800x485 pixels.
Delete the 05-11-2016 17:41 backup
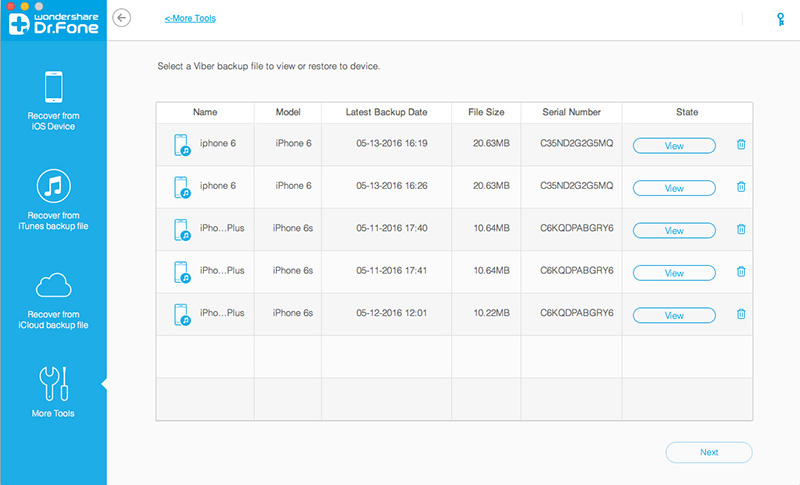[x=741, y=271]
